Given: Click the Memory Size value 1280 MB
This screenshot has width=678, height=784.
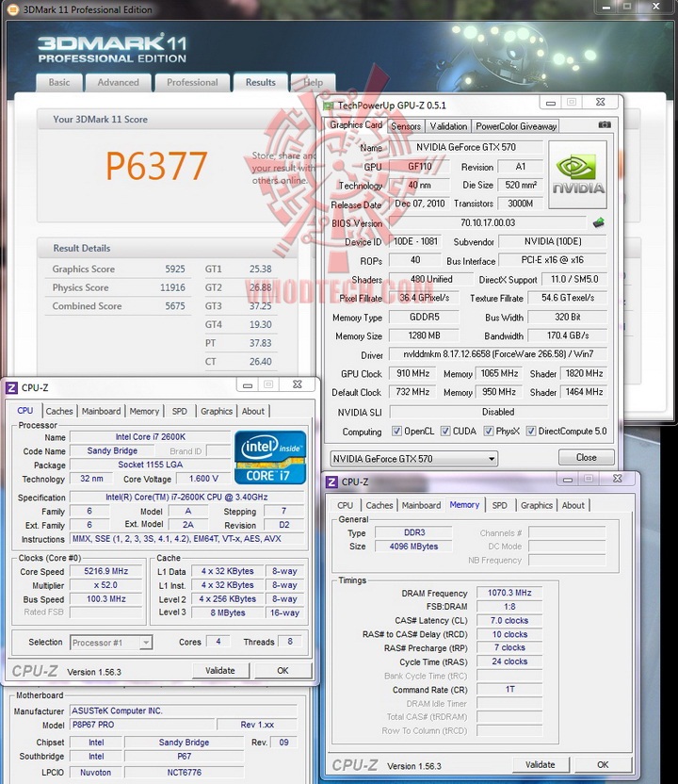Looking at the screenshot, I should (424, 335).
